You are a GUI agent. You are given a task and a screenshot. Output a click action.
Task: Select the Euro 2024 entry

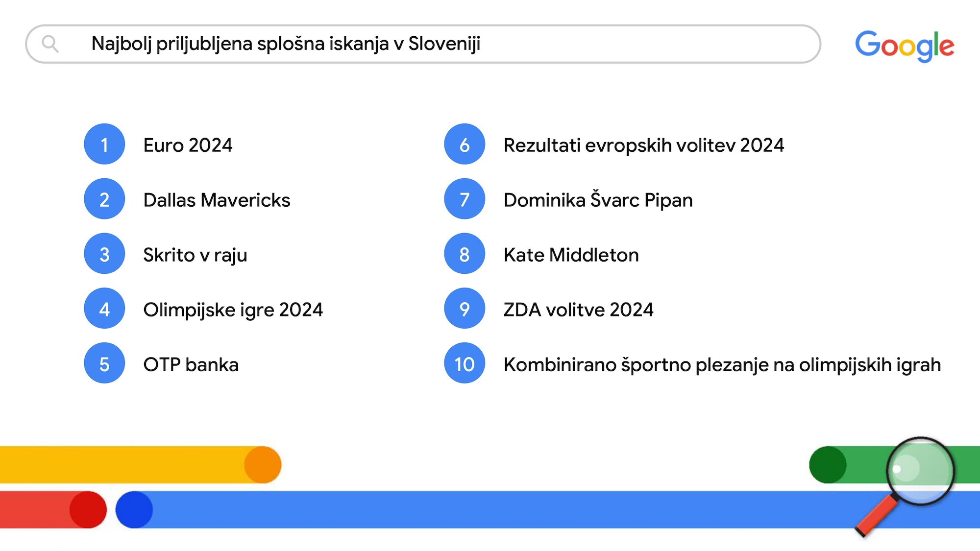[x=188, y=145]
